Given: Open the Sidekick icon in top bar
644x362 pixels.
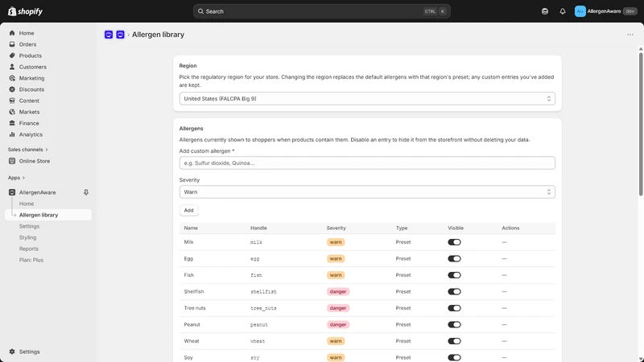Looking at the screenshot, I should [545, 11].
